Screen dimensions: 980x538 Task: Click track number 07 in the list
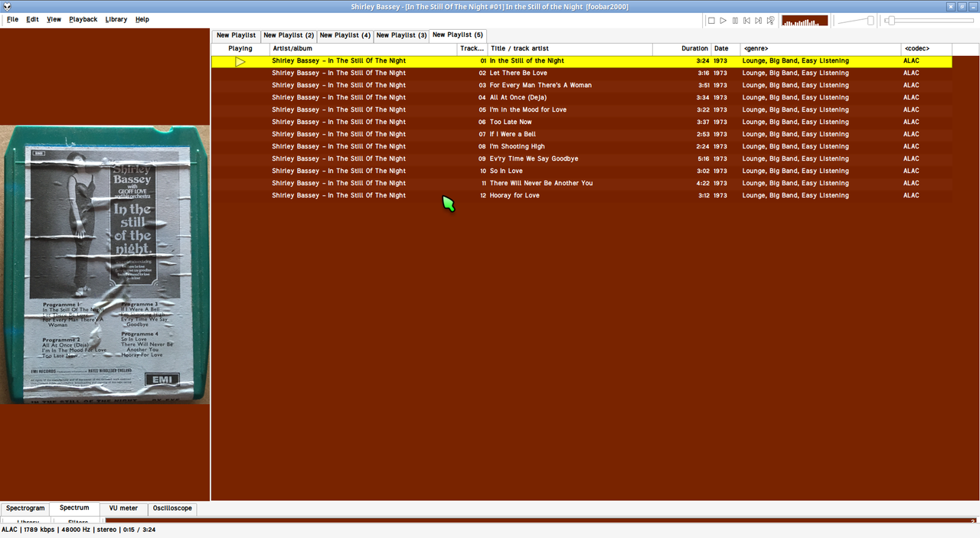pos(482,135)
